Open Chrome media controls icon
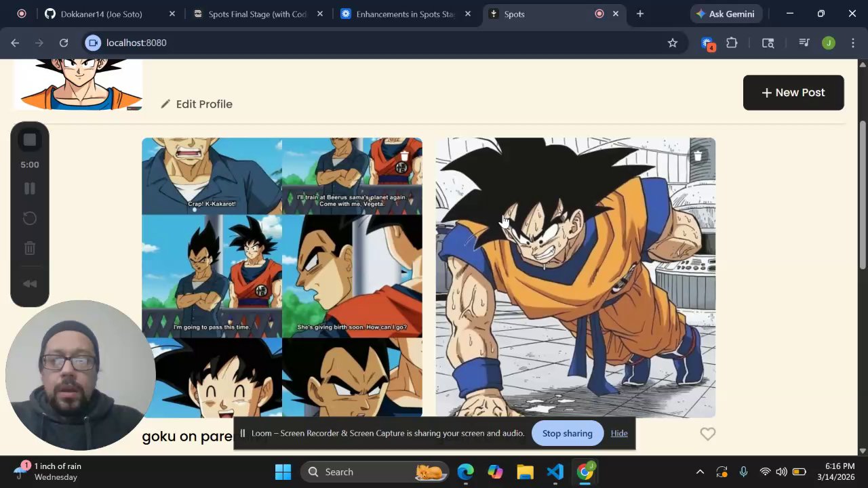This screenshot has height=488, width=868. coord(804,43)
